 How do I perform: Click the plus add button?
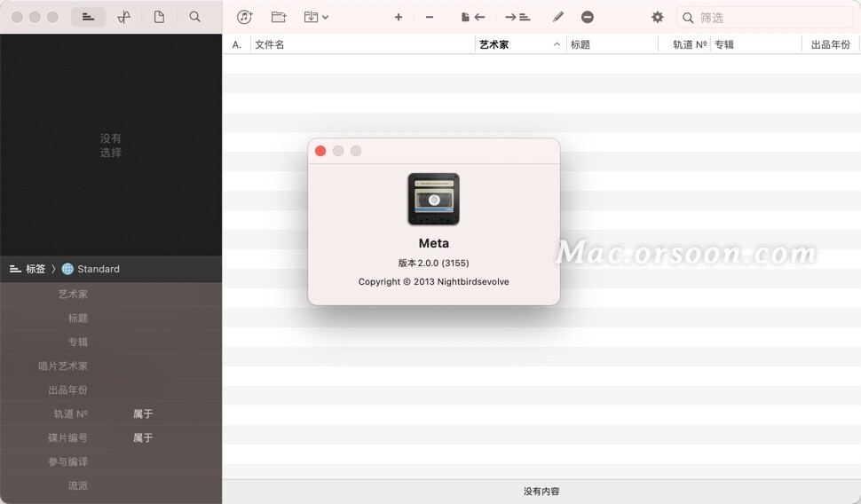click(399, 18)
